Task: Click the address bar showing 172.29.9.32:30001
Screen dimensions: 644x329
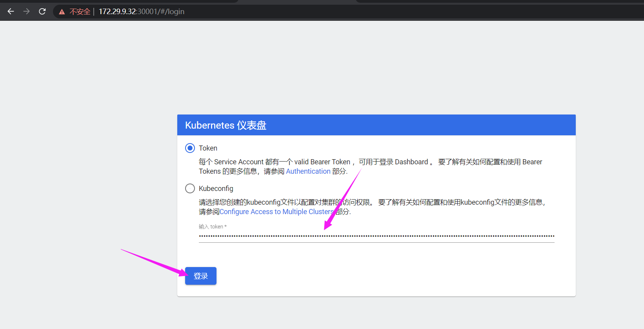Action: click(141, 12)
